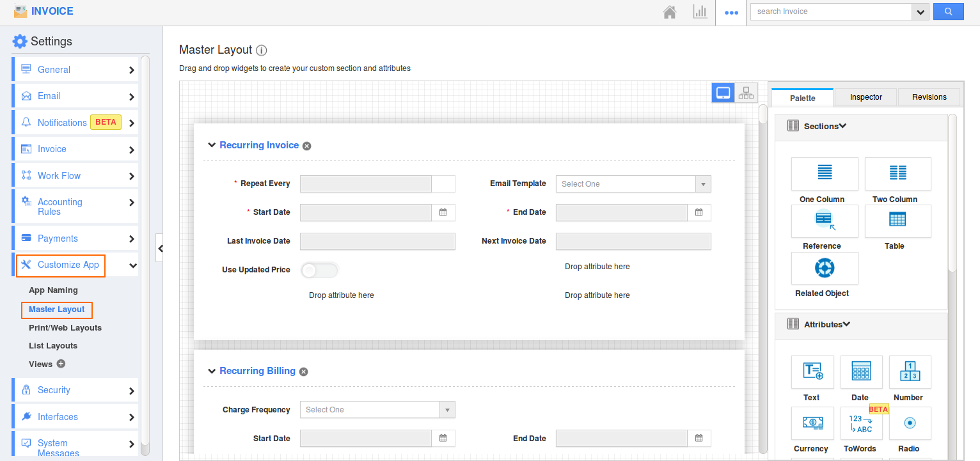Screen dimensions: 980x461
Task: Open the more options ellipsis icon
Action: coord(731,13)
